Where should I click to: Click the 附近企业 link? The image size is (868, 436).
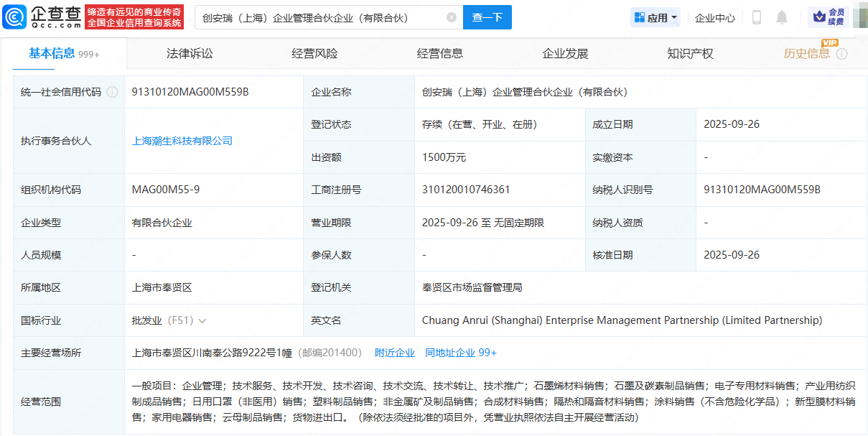(x=395, y=353)
